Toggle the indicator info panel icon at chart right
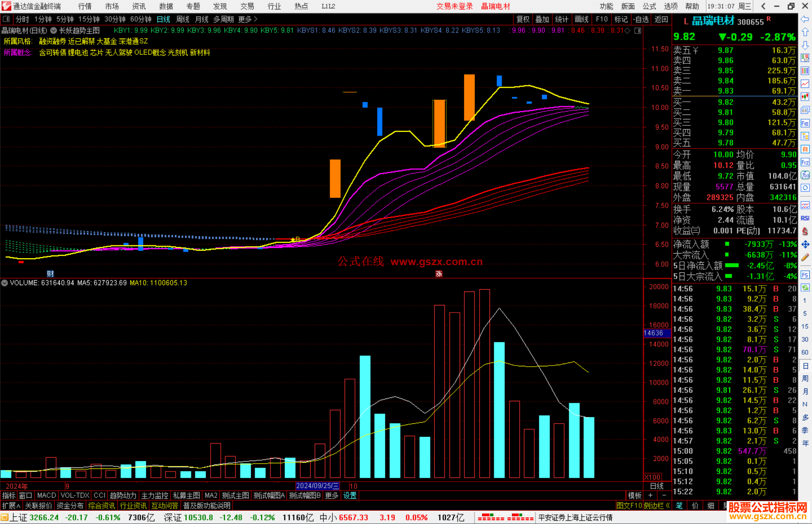Image resolution: width=812 pixels, height=524 pixels. [638, 31]
